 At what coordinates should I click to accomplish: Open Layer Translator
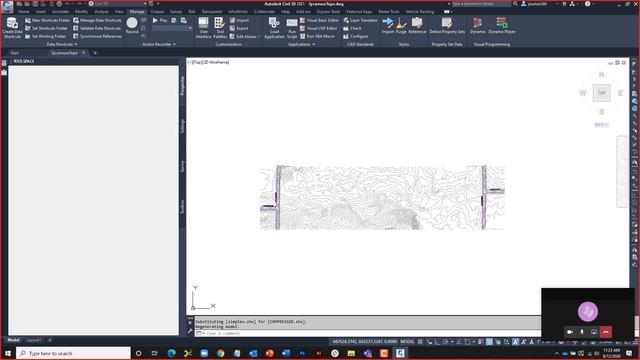pyautogui.click(x=360, y=20)
